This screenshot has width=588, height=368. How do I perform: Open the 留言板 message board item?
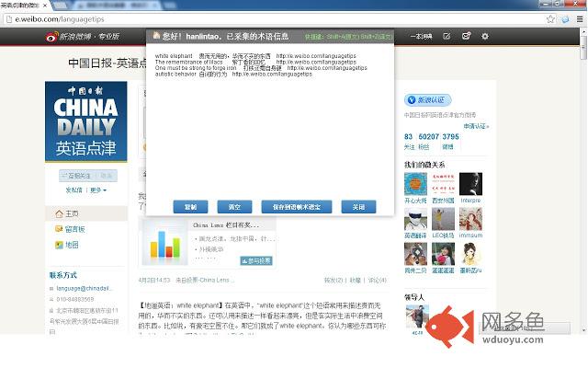73,229
